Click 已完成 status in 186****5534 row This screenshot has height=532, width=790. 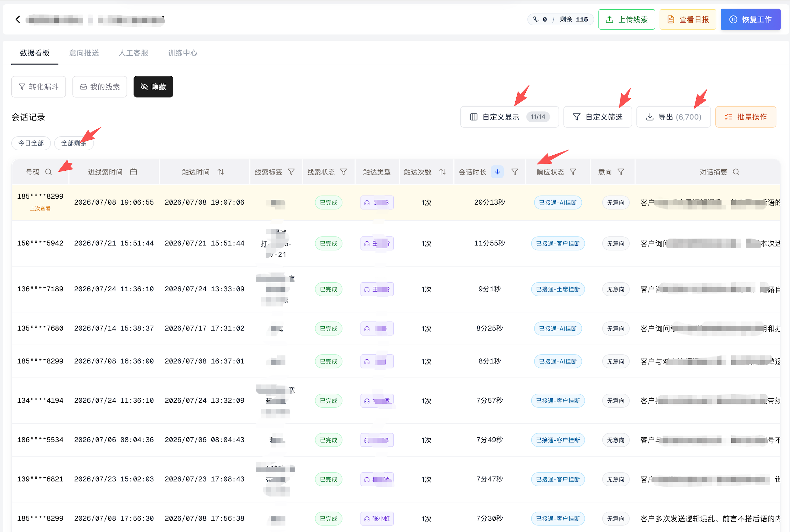[x=329, y=440]
